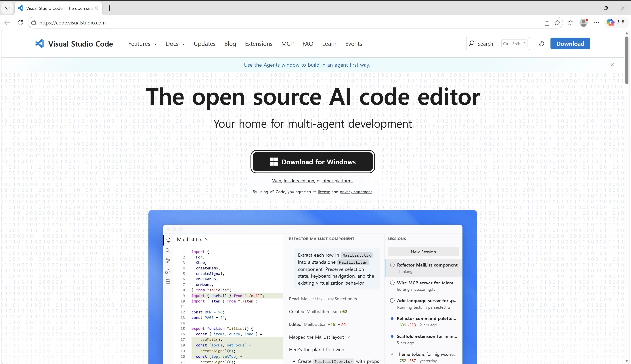Open the Insiders edition link
Image resolution: width=631 pixels, height=364 pixels.
tap(299, 181)
